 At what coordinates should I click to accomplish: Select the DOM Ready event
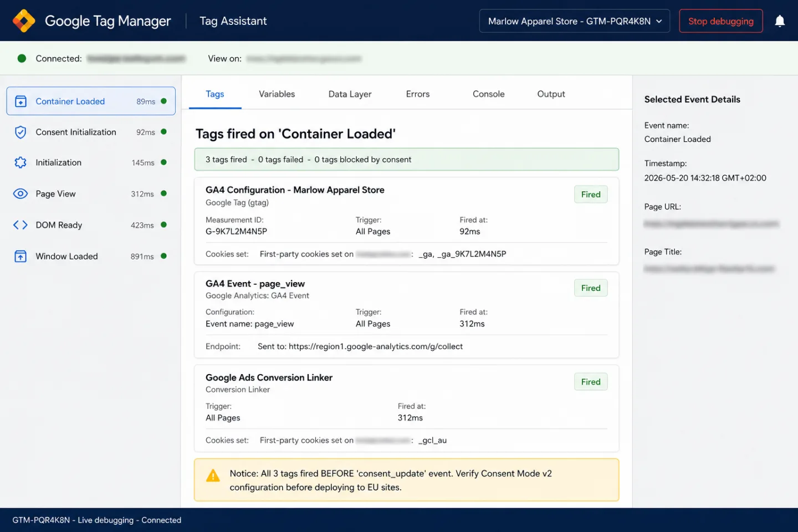pyautogui.click(x=91, y=225)
